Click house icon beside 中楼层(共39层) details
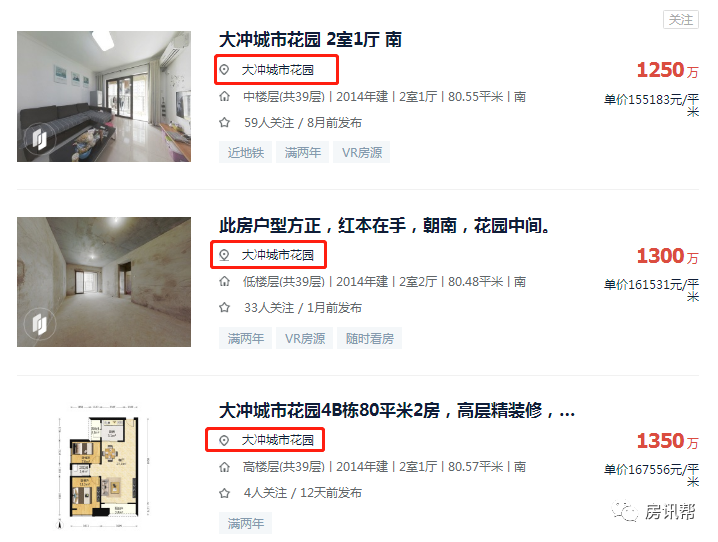Viewport: 718px width, 542px height. pos(224,97)
